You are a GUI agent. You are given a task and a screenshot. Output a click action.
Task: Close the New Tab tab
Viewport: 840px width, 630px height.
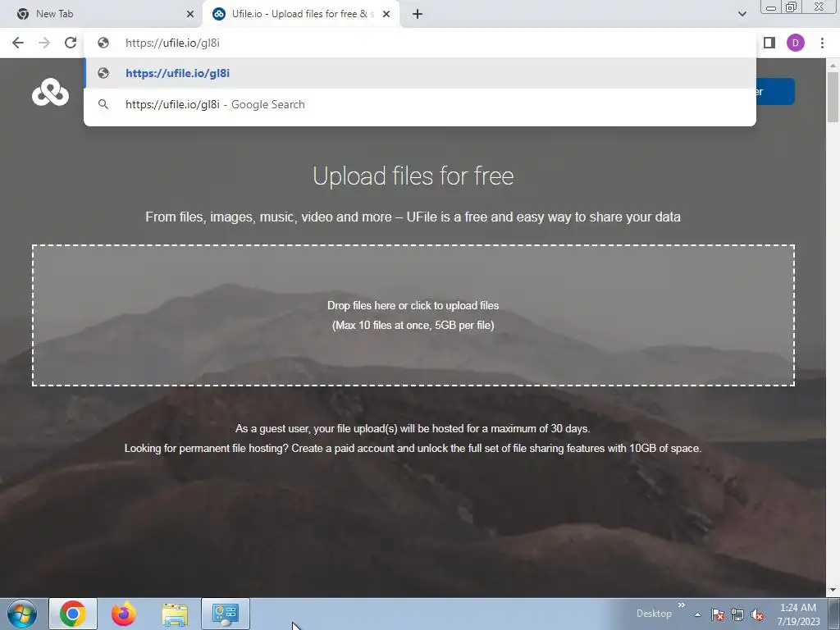[189, 14]
